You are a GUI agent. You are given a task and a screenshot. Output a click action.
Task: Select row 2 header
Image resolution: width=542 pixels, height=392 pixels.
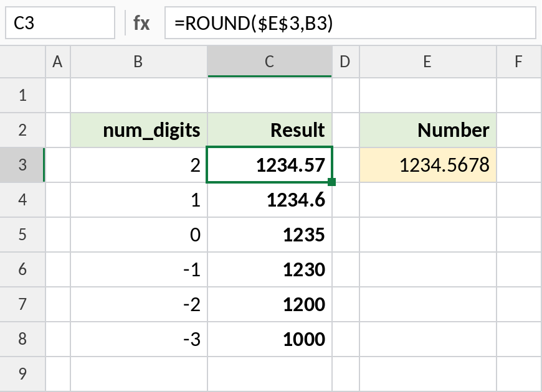tap(22, 130)
